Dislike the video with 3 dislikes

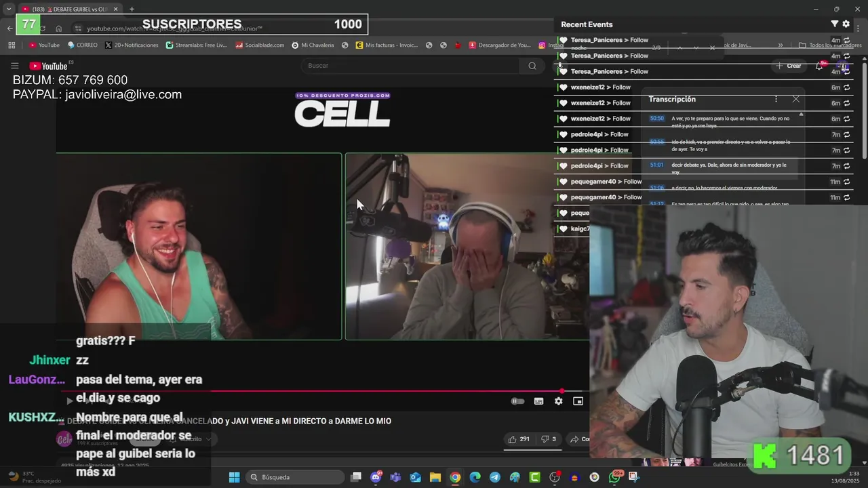[548, 439]
